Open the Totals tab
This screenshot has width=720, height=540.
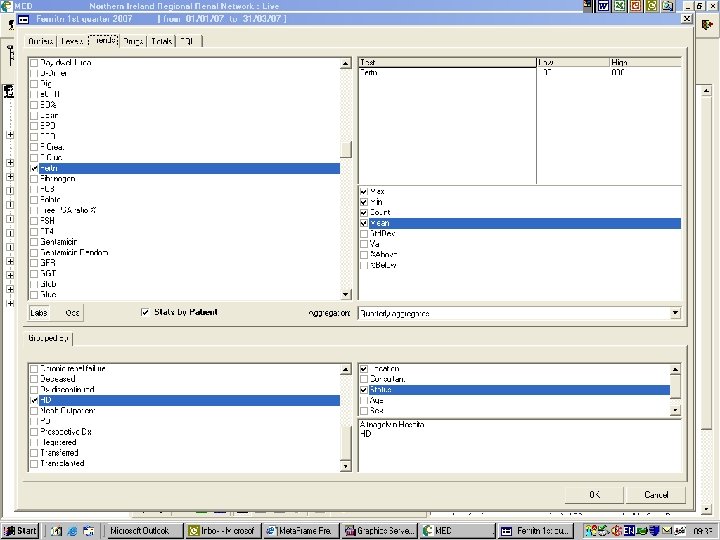tap(162, 41)
